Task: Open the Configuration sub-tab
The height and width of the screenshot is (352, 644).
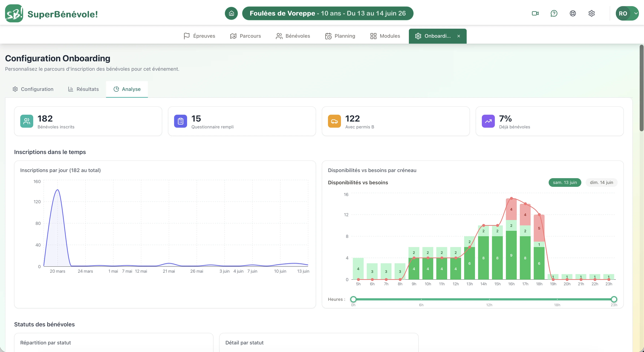Action: pos(33,89)
